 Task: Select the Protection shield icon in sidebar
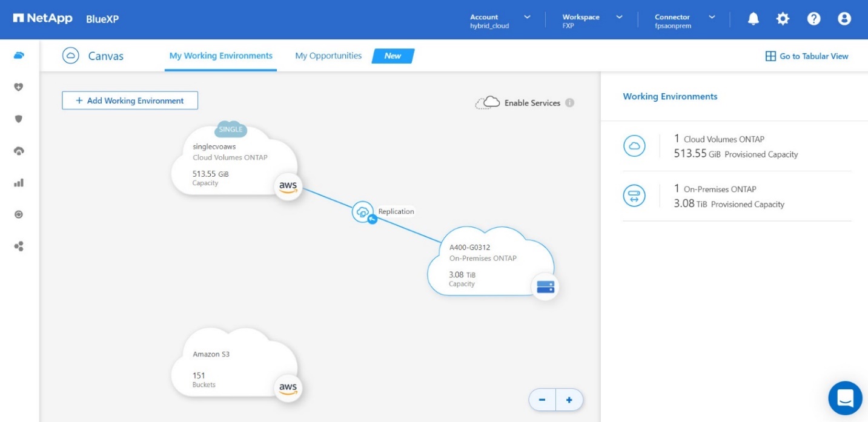tap(19, 119)
